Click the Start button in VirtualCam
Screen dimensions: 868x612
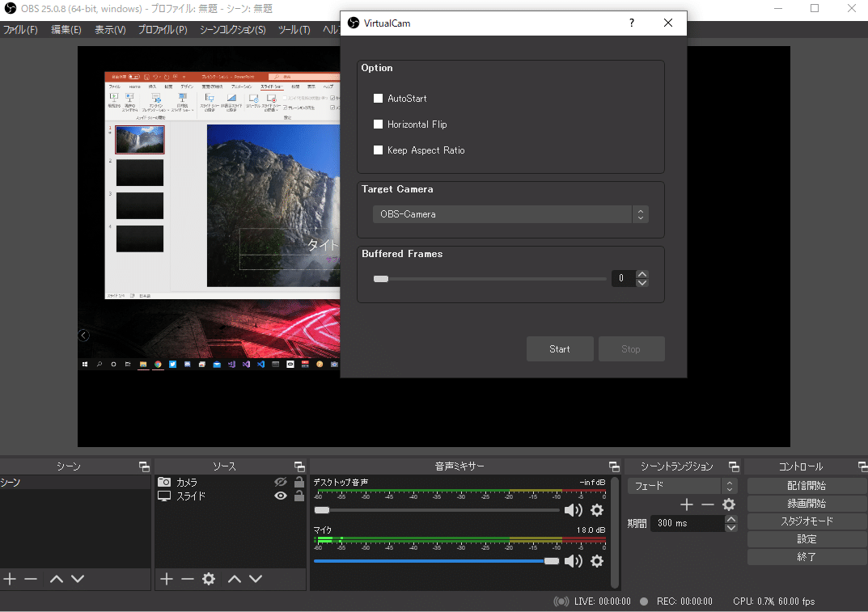(560, 349)
